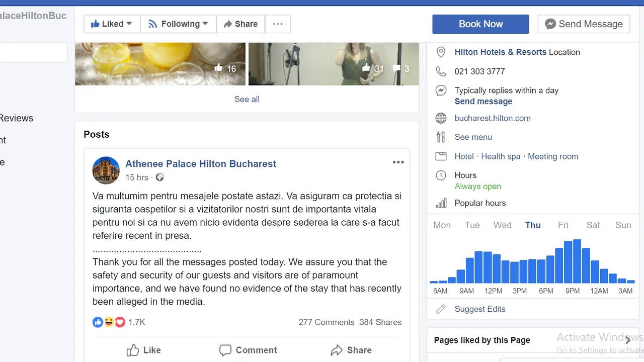
Task: Open the 384 Shares link
Action: click(x=380, y=322)
